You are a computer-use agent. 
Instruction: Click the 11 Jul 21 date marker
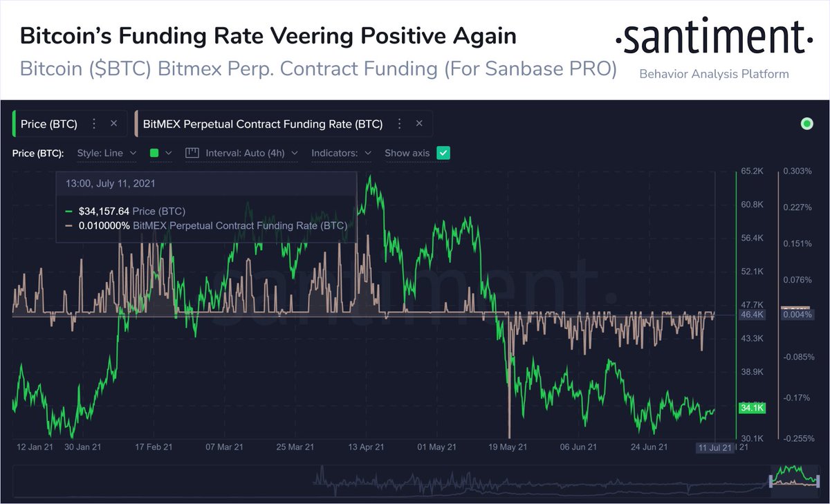(x=714, y=448)
